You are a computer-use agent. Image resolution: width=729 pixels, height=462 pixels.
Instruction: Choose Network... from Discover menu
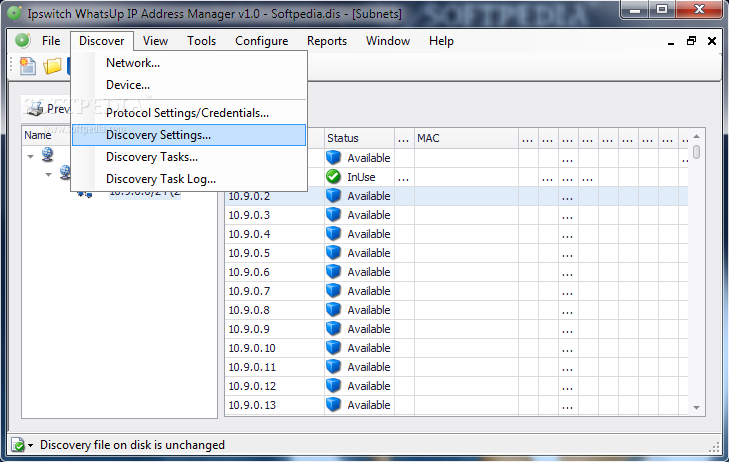click(189, 63)
